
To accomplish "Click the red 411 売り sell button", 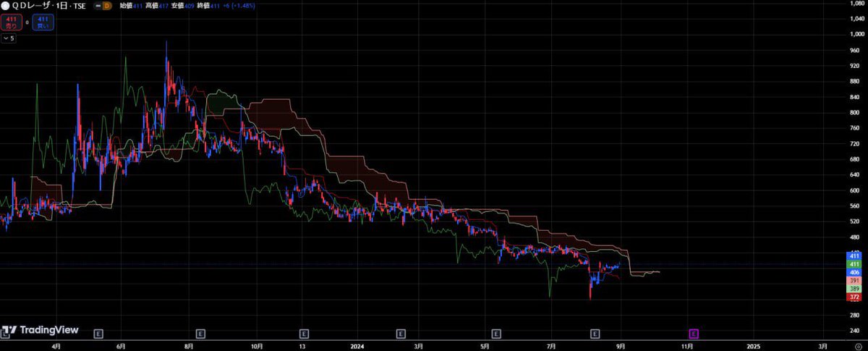I will point(12,22).
